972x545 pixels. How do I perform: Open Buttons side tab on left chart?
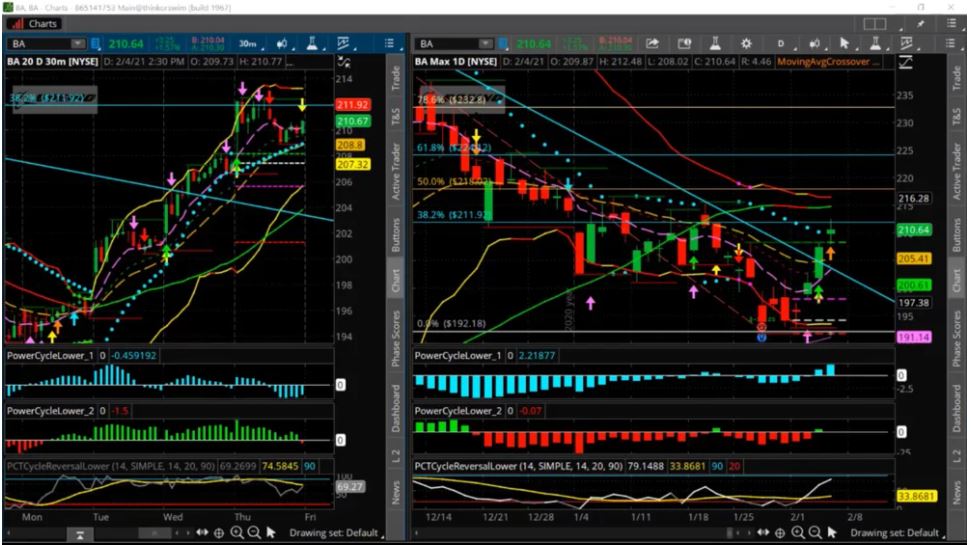[x=395, y=234]
